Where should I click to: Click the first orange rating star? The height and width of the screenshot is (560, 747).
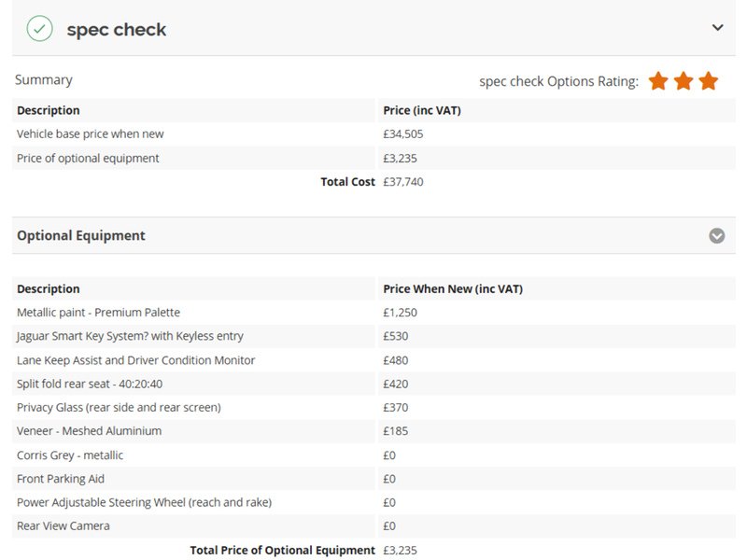point(658,81)
